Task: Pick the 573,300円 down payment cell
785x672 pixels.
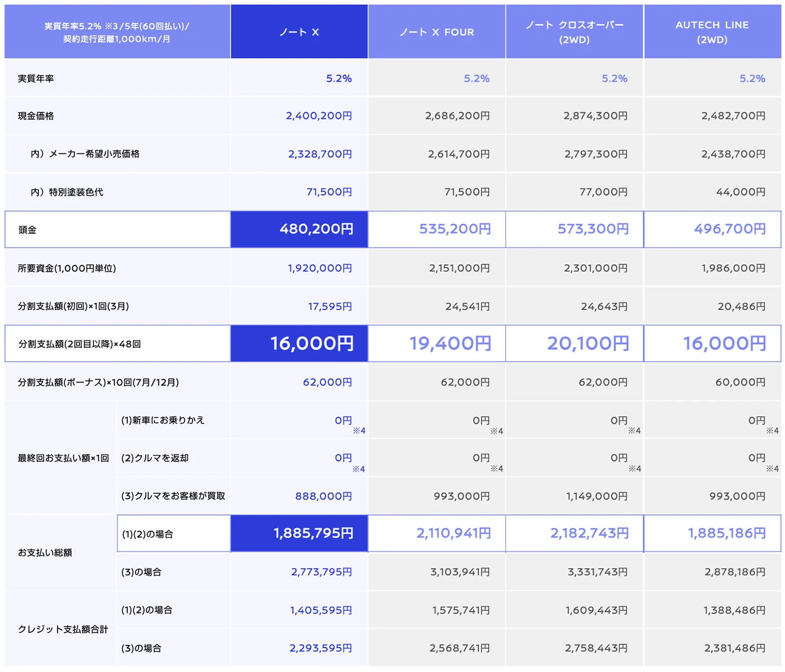Action: tap(574, 229)
